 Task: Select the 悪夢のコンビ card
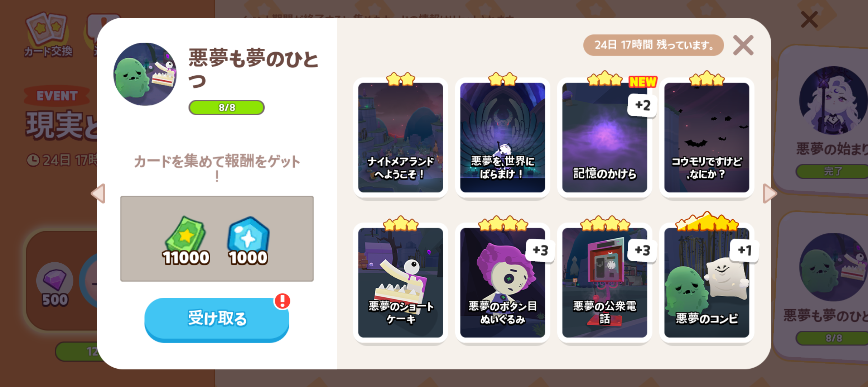tap(707, 283)
